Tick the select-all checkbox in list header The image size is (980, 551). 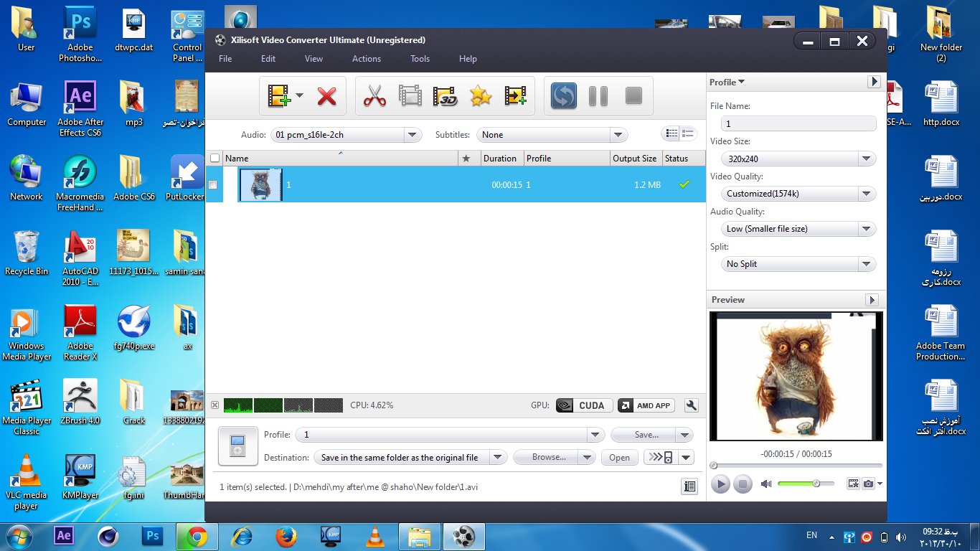(215, 159)
